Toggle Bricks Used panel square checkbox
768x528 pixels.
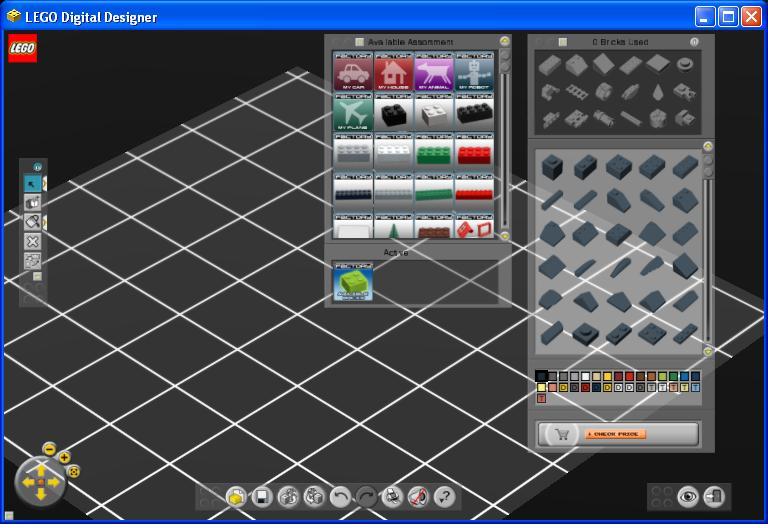pos(563,42)
